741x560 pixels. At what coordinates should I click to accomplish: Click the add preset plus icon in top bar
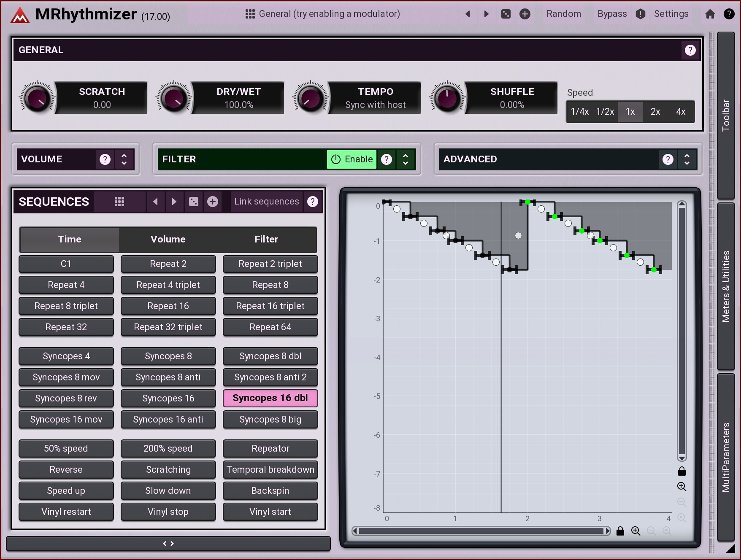click(525, 14)
